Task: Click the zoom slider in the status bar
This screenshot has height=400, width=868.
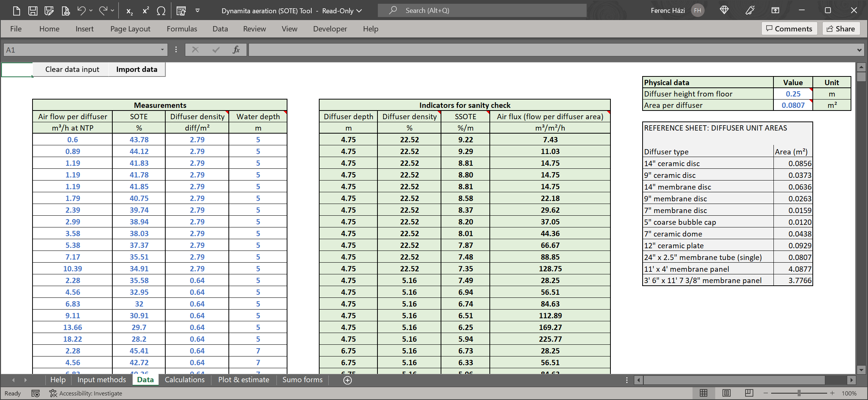Action: tap(799, 393)
